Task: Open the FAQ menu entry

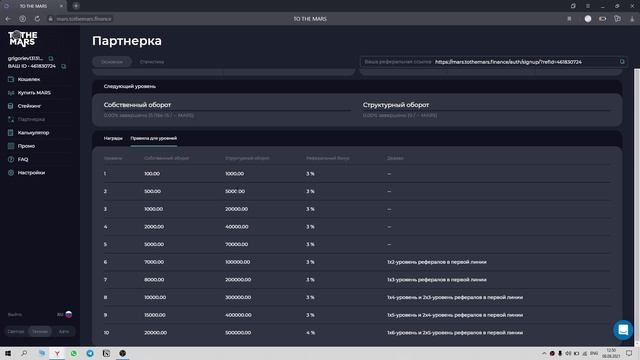Action: point(23,159)
